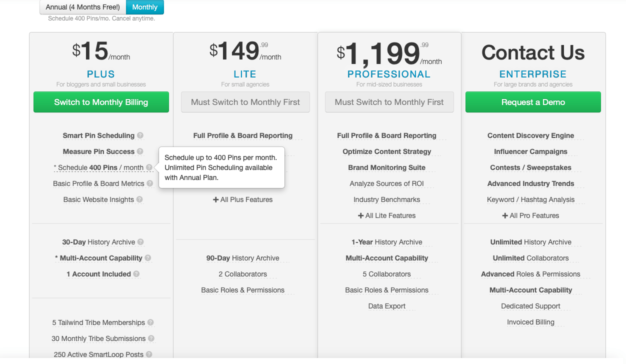Screen dimensions: 626x364
Task: Click Request a Demo button
Action: [x=533, y=102]
